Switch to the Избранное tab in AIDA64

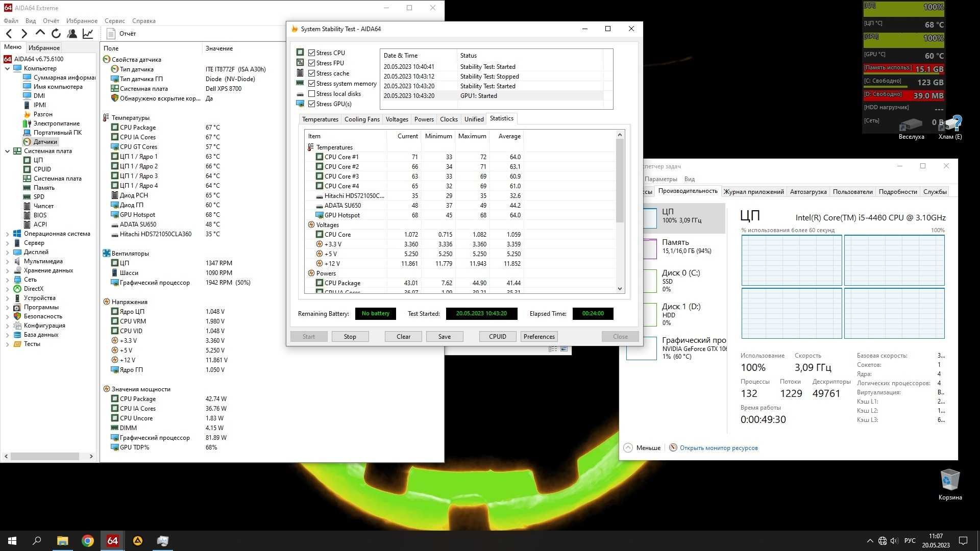44,48
